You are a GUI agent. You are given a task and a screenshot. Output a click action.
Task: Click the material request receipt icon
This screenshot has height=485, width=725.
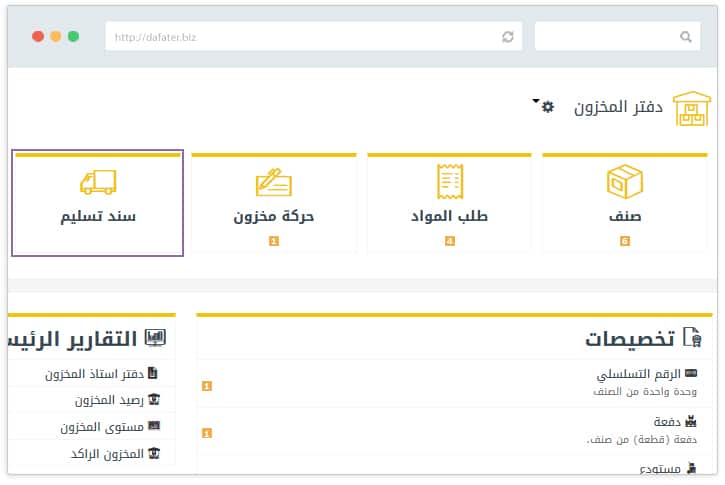tap(450, 182)
